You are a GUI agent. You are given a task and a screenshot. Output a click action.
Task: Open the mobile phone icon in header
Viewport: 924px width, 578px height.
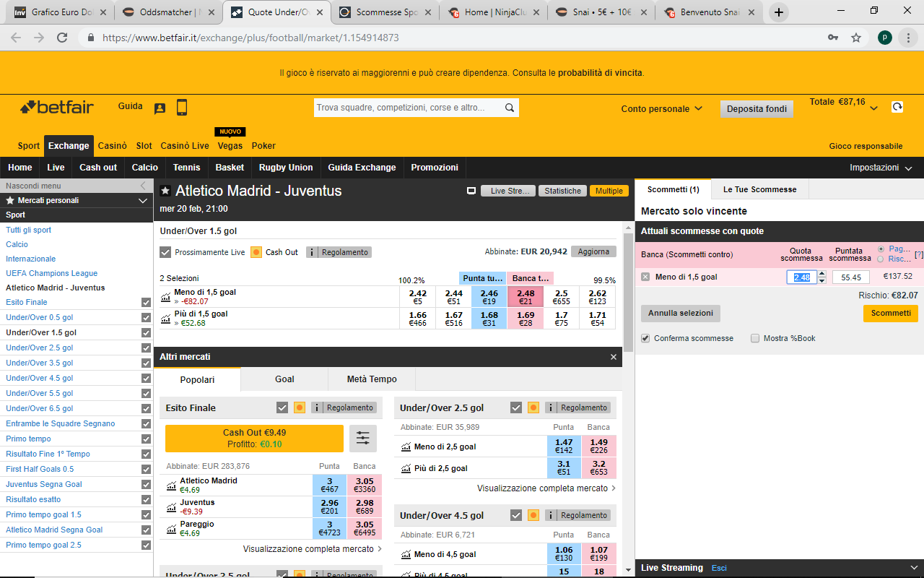point(181,108)
